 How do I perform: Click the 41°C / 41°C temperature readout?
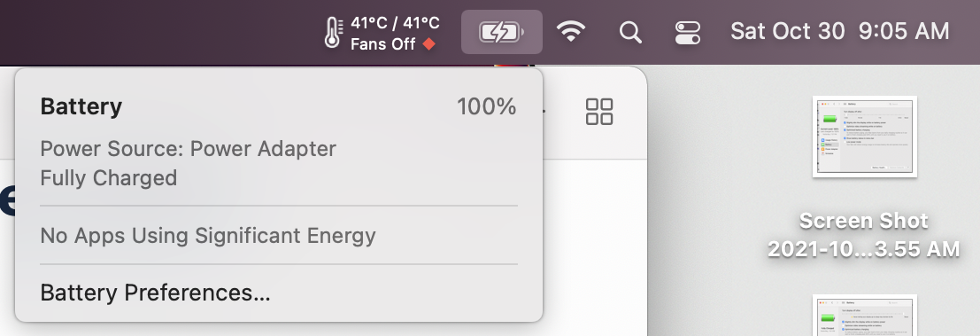395,23
